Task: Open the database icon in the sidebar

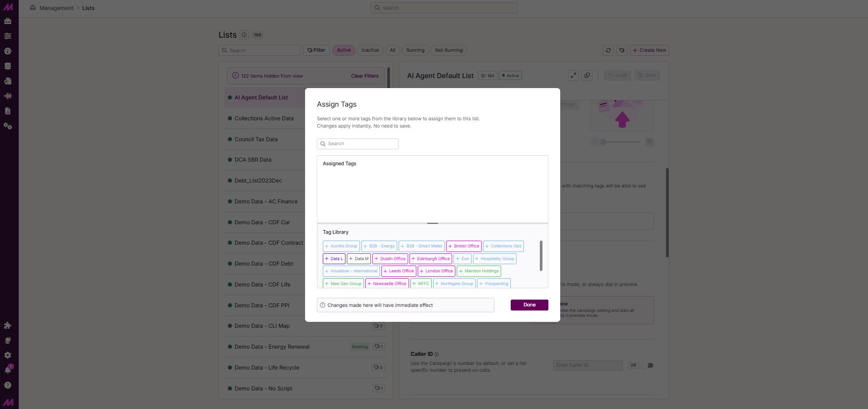Action: 8,66
